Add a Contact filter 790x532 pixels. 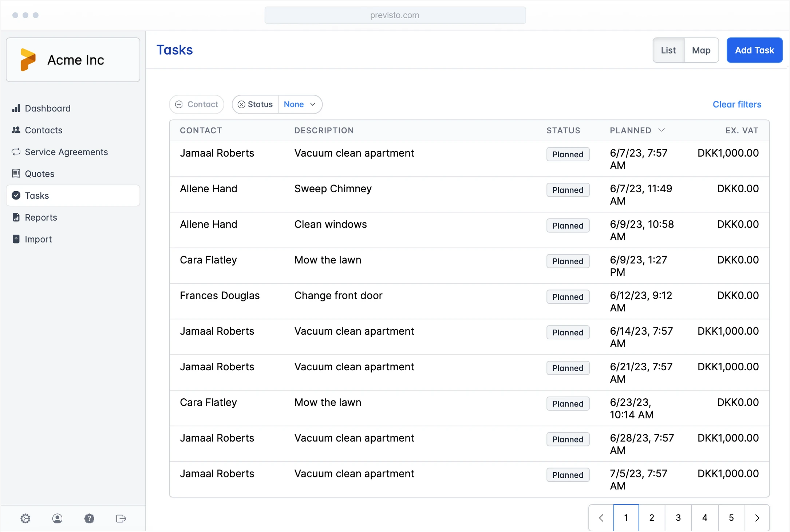[197, 105]
